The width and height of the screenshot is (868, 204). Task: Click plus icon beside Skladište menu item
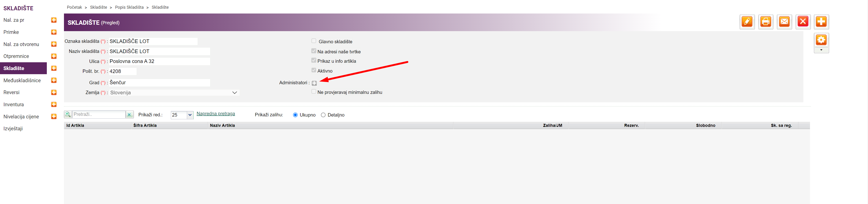coord(54,68)
